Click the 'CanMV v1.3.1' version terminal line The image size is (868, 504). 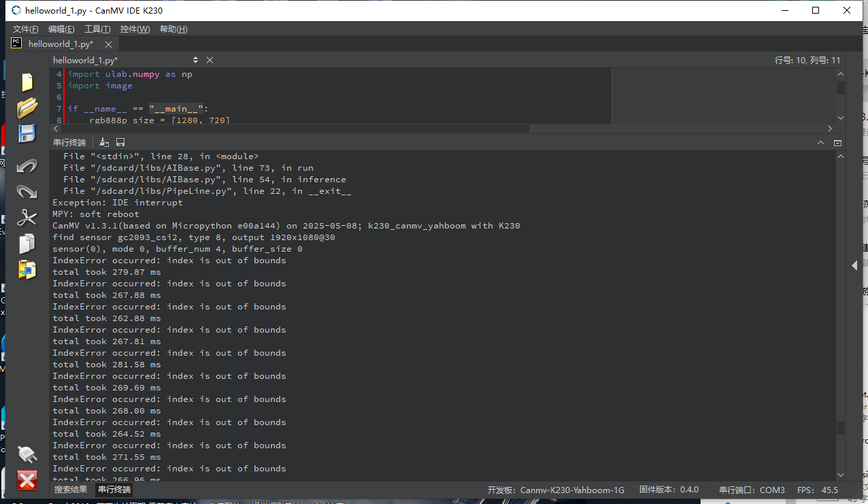click(286, 226)
